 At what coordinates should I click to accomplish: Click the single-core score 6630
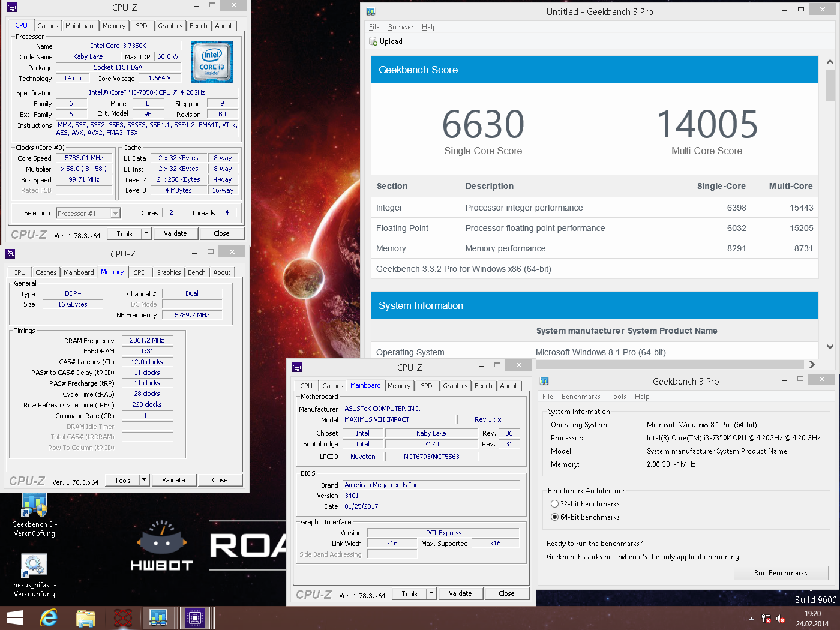[483, 124]
